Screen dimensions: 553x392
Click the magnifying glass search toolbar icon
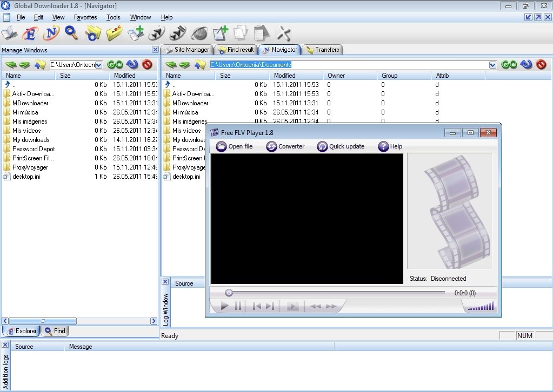71,33
